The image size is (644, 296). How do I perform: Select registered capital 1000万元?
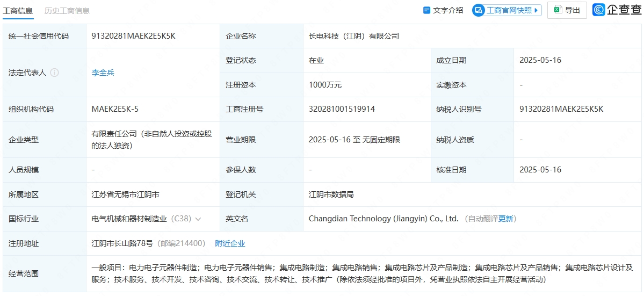tap(325, 85)
